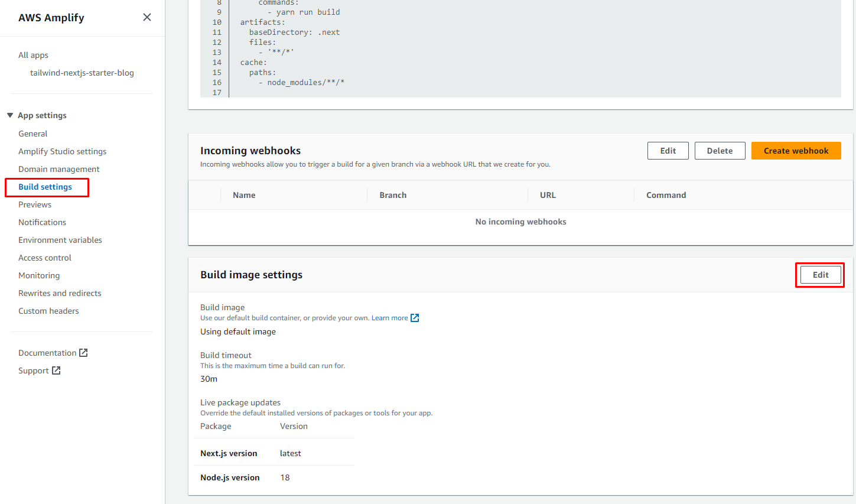This screenshot has height=504, width=856.
Task: Click the Branch column header
Action: (x=393, y=195)
